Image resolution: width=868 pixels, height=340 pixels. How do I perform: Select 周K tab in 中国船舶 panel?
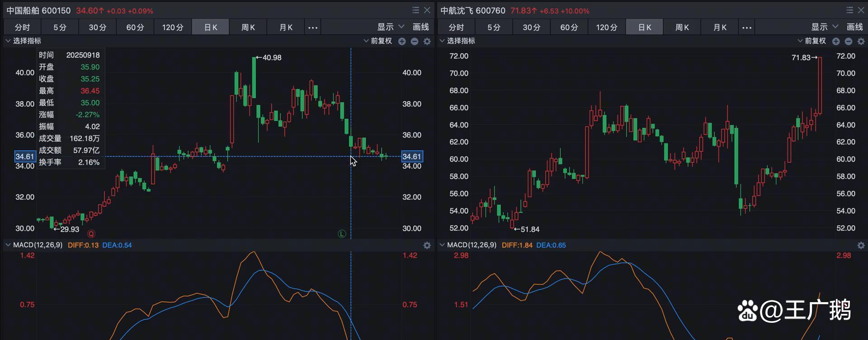pos(248,27)
